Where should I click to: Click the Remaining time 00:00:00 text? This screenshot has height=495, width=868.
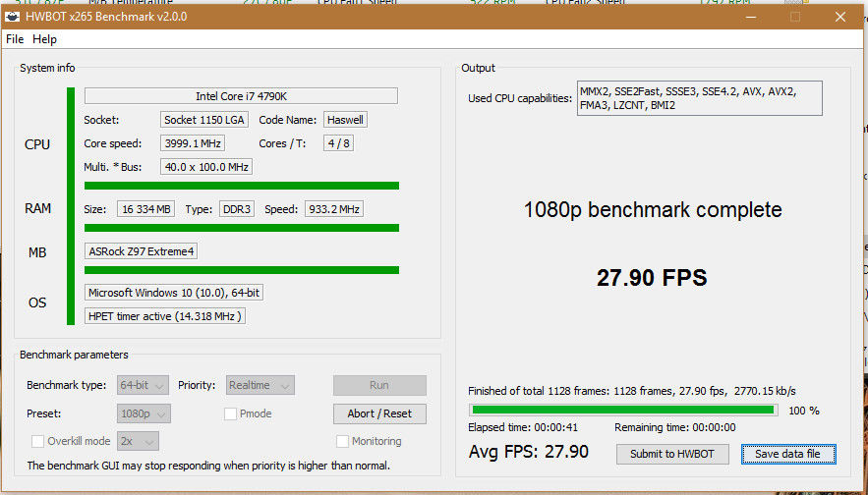click(x=675, y=427)
